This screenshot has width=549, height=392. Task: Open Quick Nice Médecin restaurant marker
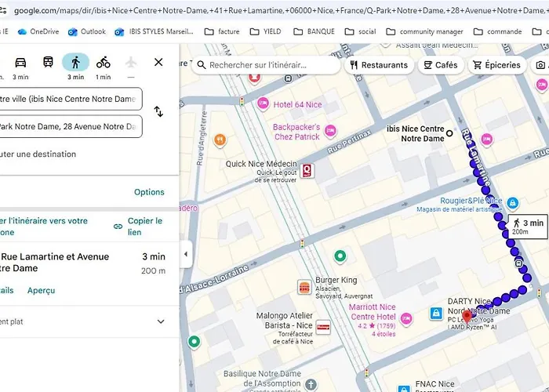[x=307, y=171]
